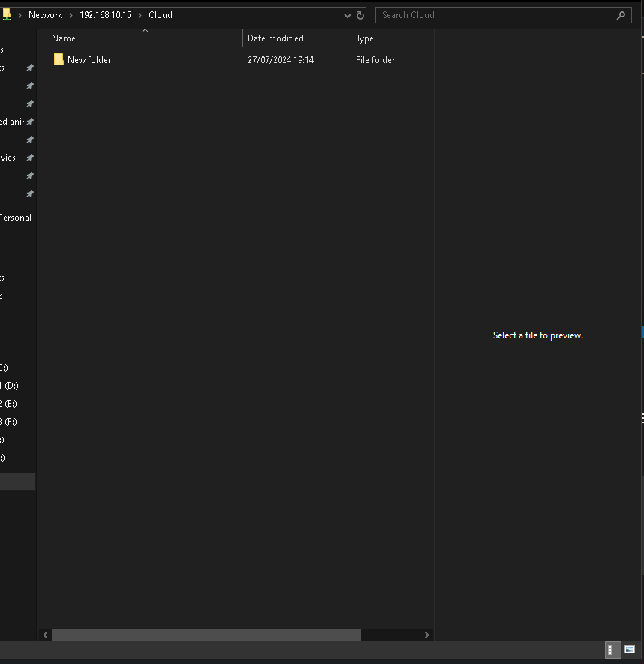Click the network location icon in address bar
Image resolution: width=644 pixels, height=664 pixels.
(x=7, y=14)
